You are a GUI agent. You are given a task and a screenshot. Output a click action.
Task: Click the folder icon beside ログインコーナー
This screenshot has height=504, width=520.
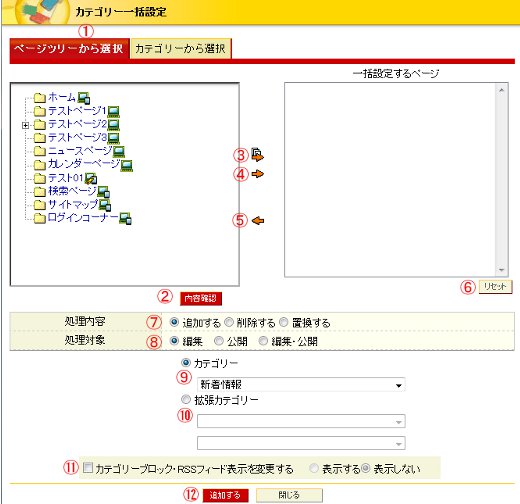coord(40,218)
